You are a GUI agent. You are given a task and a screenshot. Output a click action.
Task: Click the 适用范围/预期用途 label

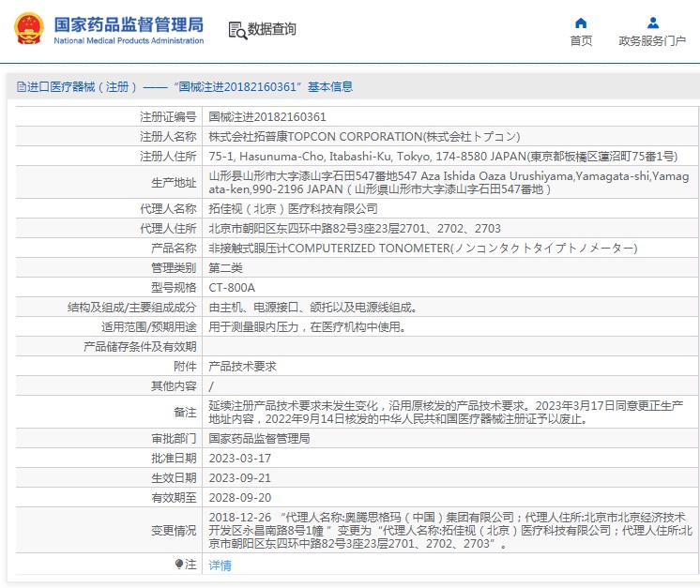148,327
